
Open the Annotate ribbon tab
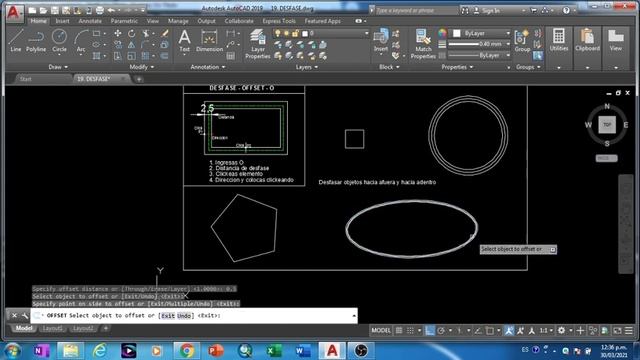tap(90, 21)
